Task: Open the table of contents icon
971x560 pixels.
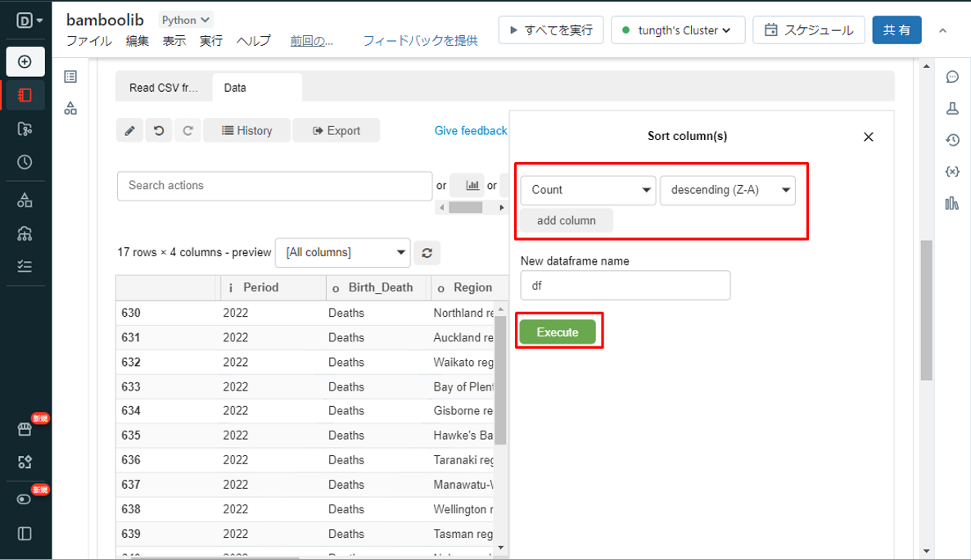Action: pyautogui.click(x=70, y=77)
